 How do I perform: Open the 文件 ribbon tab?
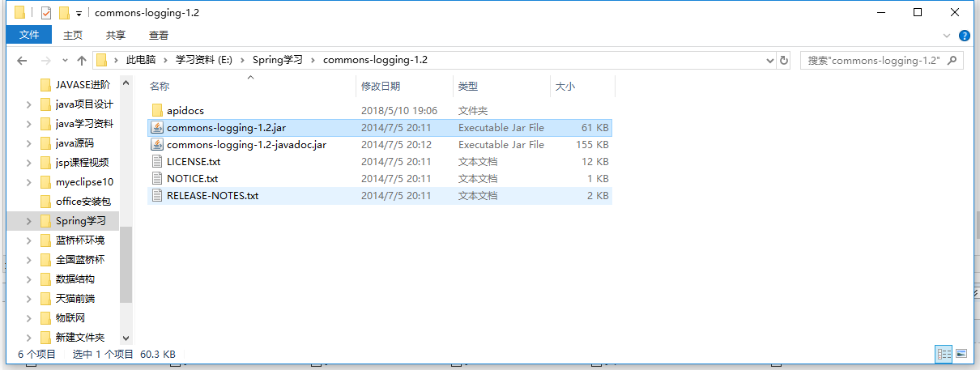[x=29, y=35]
